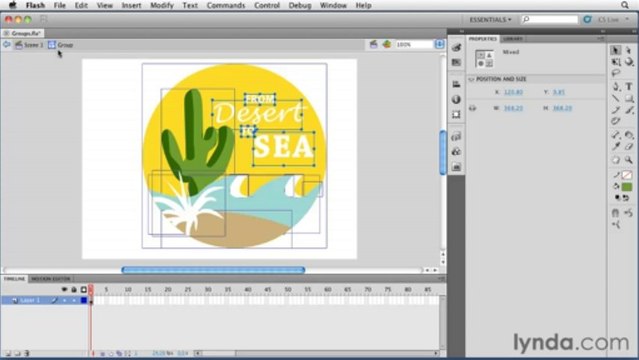Select the Paint Bucket tool
The image size is (639, 360).
click(629, 135)
